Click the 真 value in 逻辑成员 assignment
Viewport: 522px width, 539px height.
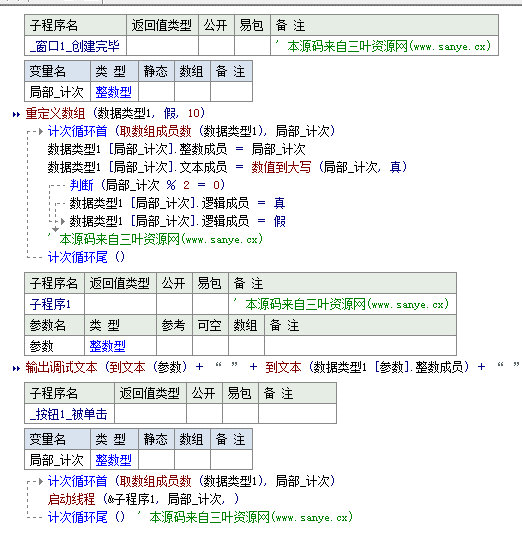(279, 203)
